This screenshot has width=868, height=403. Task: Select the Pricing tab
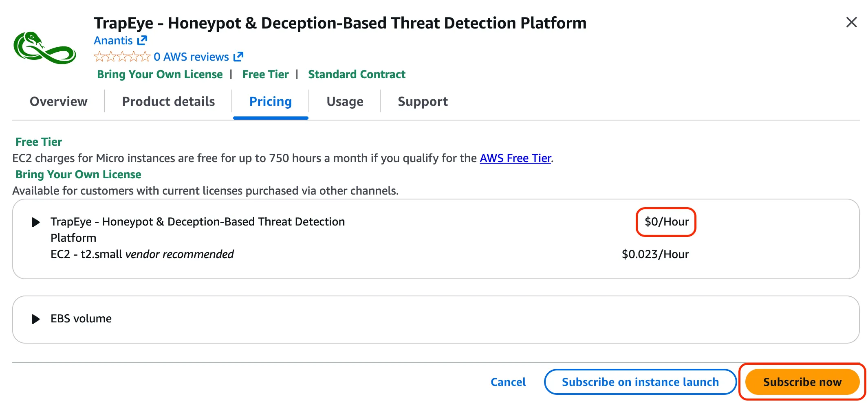click(271, 101)
